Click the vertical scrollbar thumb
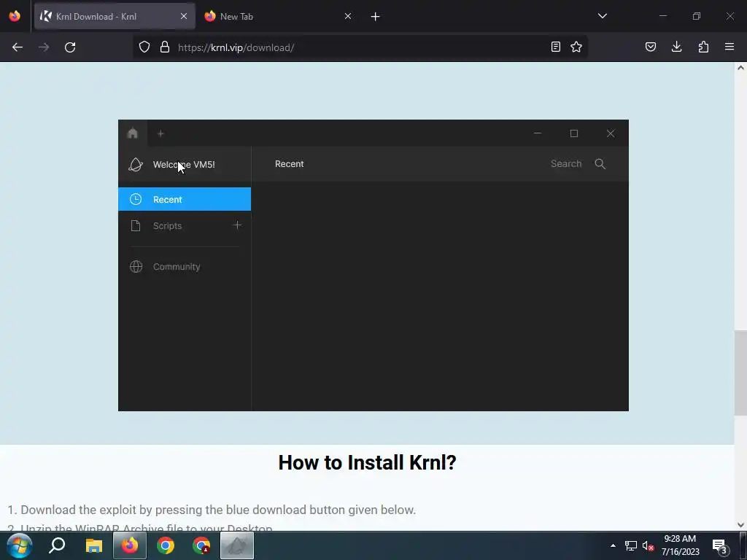The width and height of the screenshot is (747, 560). point(740,373)
